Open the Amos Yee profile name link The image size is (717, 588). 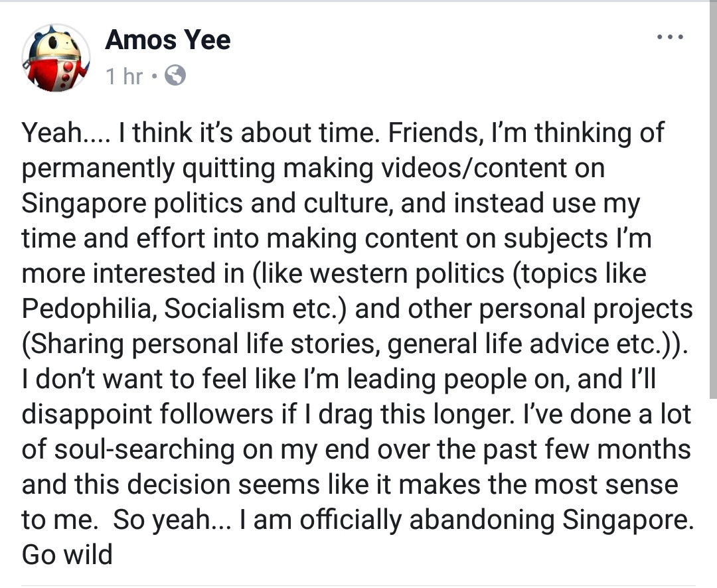coord(168,40)
